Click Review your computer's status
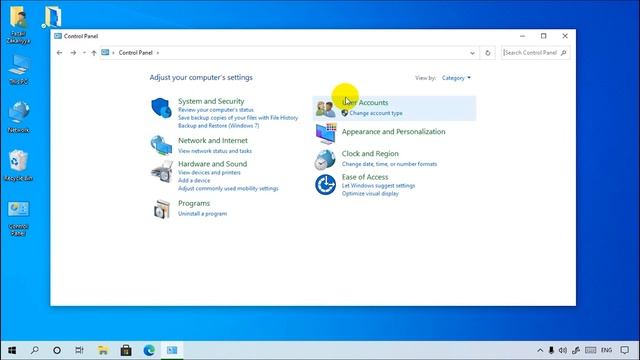The image size is (640, 360). 216,110
